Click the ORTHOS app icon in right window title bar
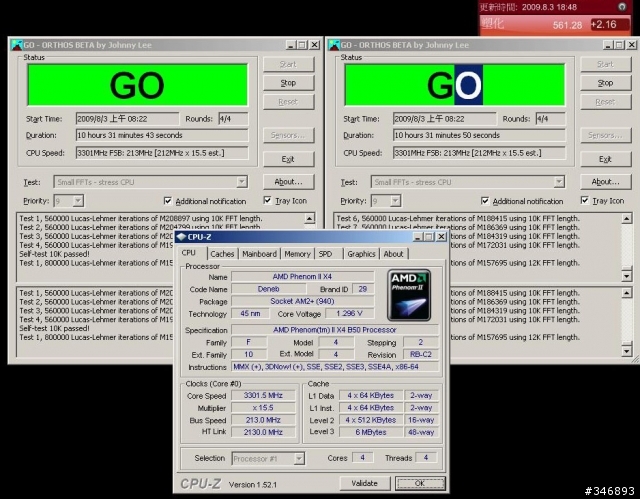This screenshot has height=499, width=640. pyautogui.click(x=334, y=45)
